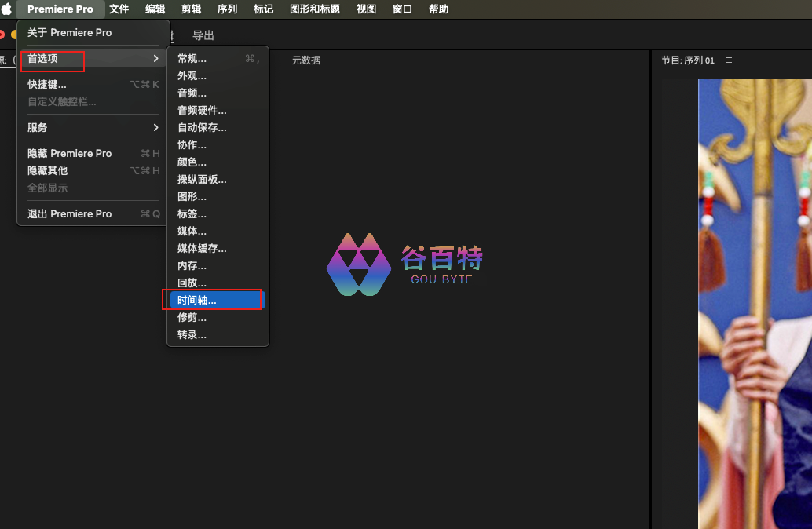Expand the 服务 submenu arrow
This screenshot has width=812, height=529.
pyautogui.click(x=155, y=127)
